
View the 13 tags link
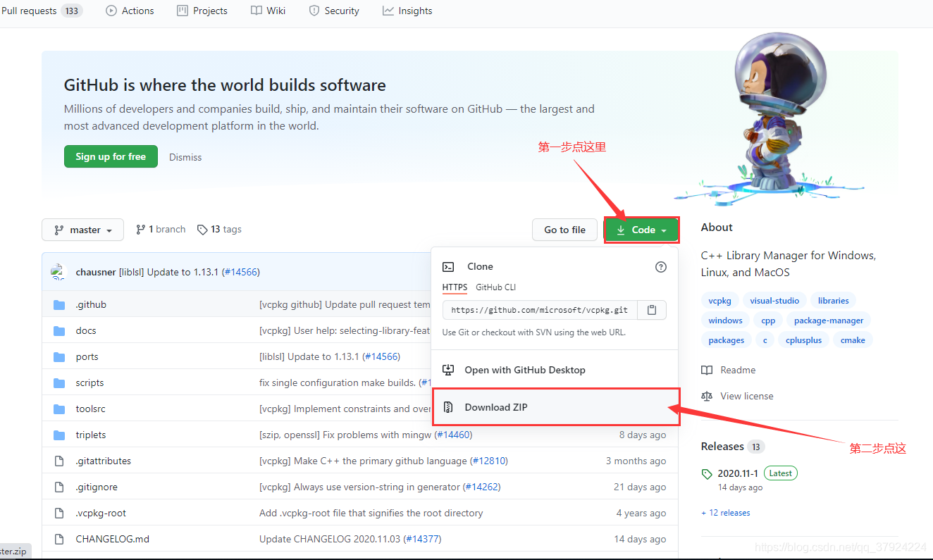click(219, 229)
